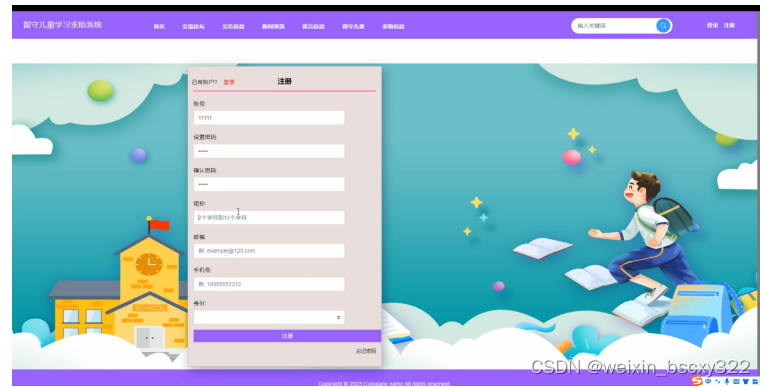Viewport: 765px width, 387px height.
Task: Click the 设置密码 password field
Action: (269, 151)
